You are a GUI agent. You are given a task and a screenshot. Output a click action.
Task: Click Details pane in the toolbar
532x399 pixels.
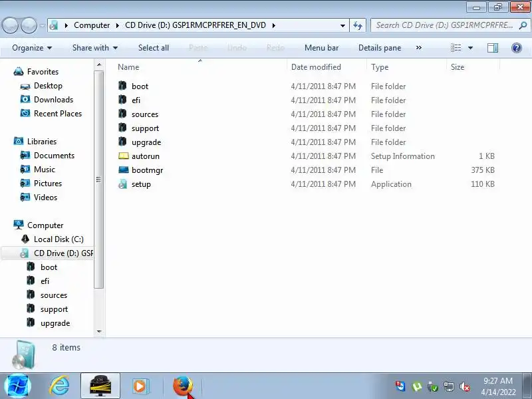point(380,48)
